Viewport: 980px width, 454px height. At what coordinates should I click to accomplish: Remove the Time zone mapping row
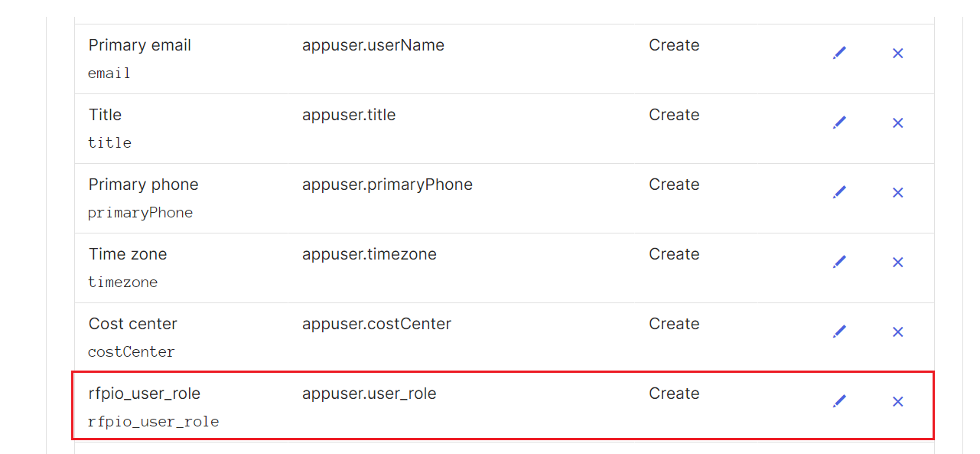[898, 262]
